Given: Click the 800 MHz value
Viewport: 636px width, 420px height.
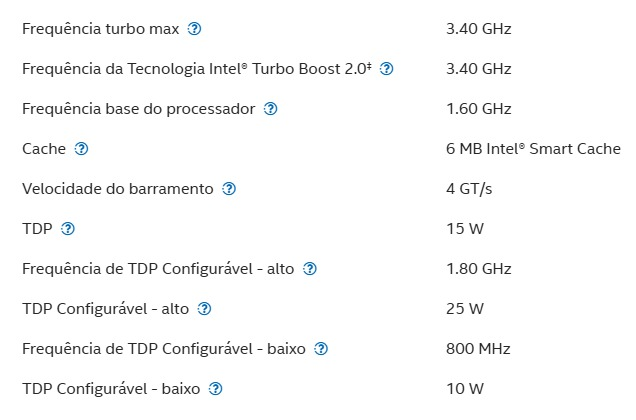Looking at the screenshot, I should (x=478, y=349).
